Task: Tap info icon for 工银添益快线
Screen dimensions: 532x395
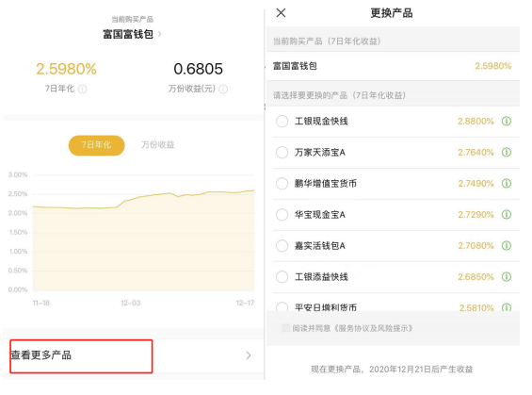Action: [507, 277]
